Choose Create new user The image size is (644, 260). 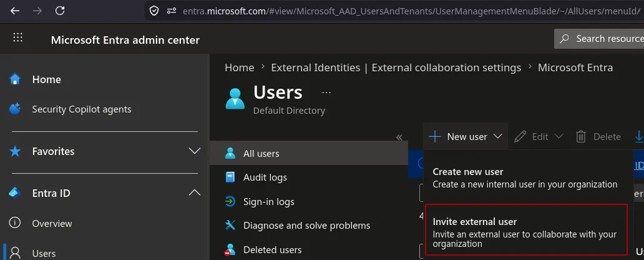[x=525, y=177]
